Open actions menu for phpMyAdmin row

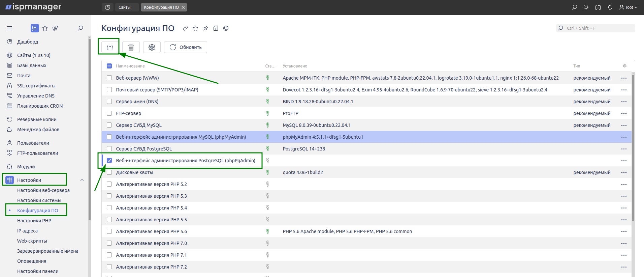pos(624,137)
